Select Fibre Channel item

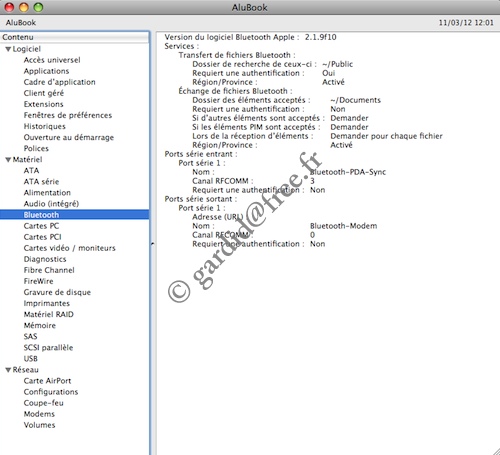tap(49, 270)
